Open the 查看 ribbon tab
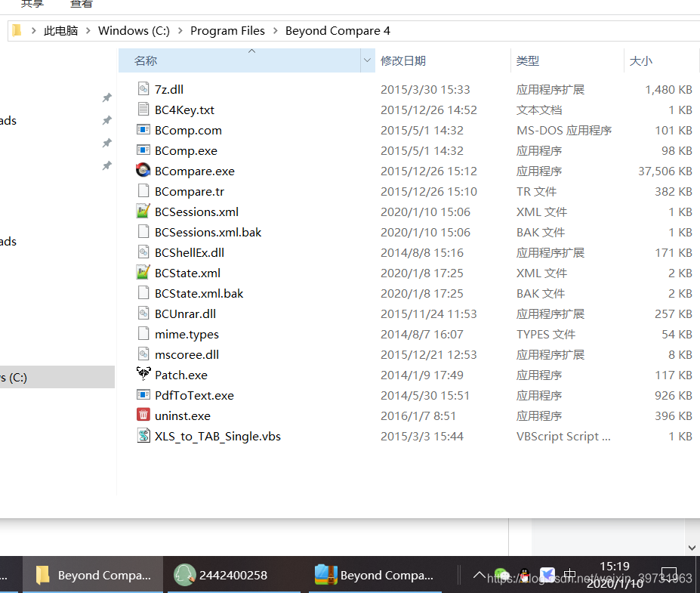The height and width of the screenshot is (593, 700). coord(82,4)
